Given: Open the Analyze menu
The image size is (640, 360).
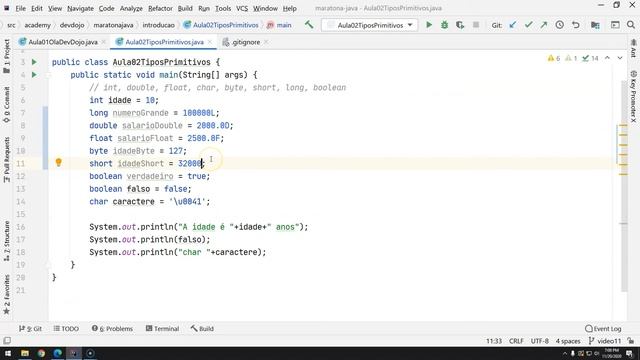Looking at the screenshot, I should click(131, 8).
